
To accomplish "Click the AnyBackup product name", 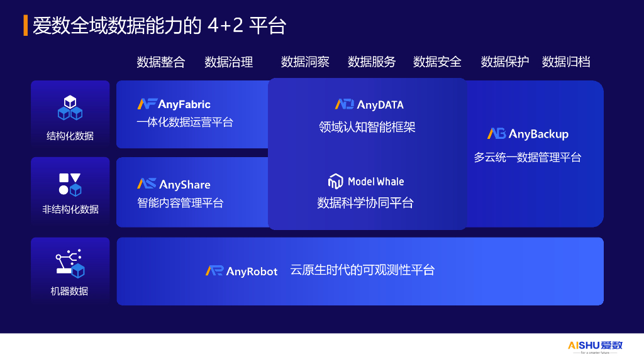I will [x=538, y=134].
